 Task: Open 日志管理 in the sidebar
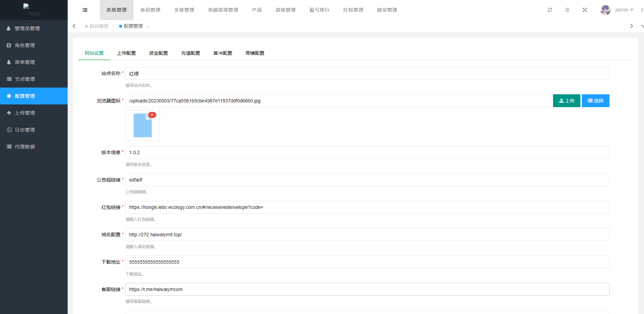[x=25, y=130]
